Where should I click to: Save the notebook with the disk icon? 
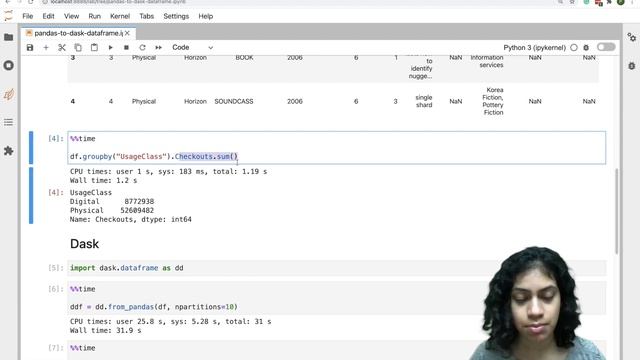point(30,48)
